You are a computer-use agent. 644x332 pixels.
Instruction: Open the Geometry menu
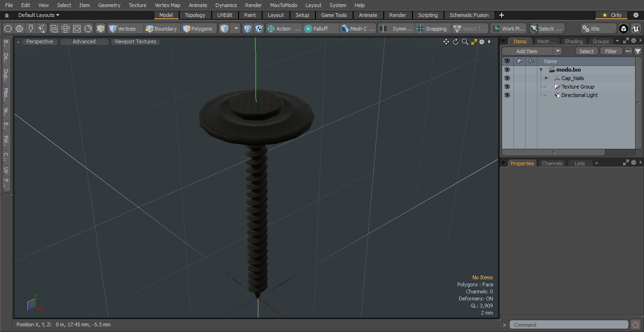[109, 5]
